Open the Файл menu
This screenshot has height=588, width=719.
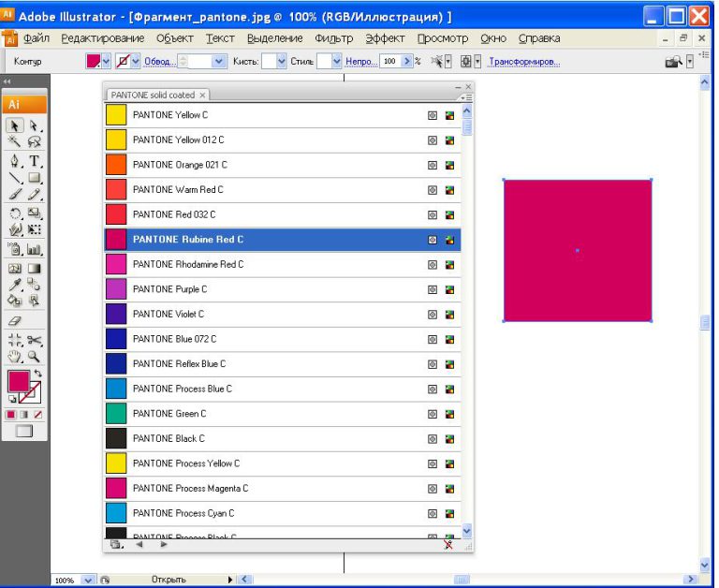(37, 38)
